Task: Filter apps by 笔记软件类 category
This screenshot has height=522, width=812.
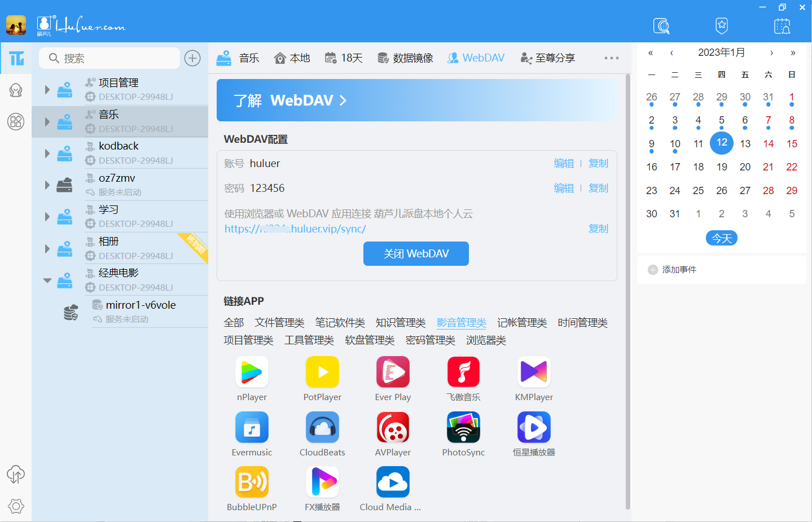Action: [340, 323]
